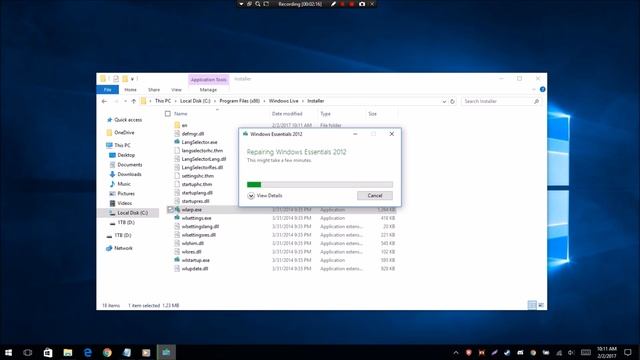Open Downloads in the navigation pane
640x360 pixels.
129,174
